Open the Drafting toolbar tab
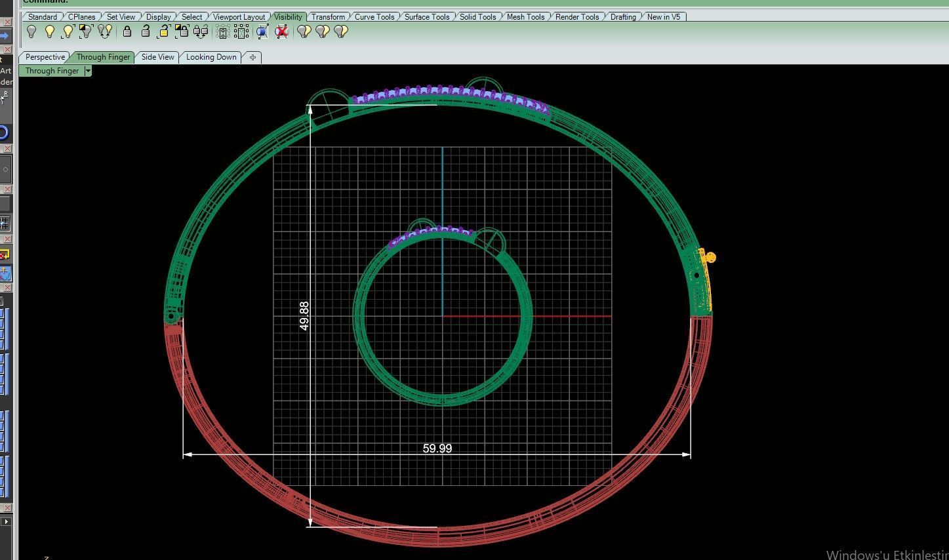949x560 pixels. (623, 16)
